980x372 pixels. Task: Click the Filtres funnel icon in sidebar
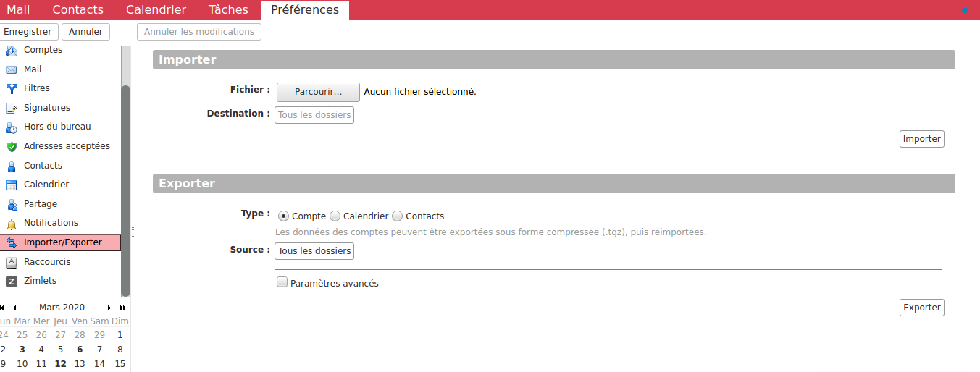(11, 89)
